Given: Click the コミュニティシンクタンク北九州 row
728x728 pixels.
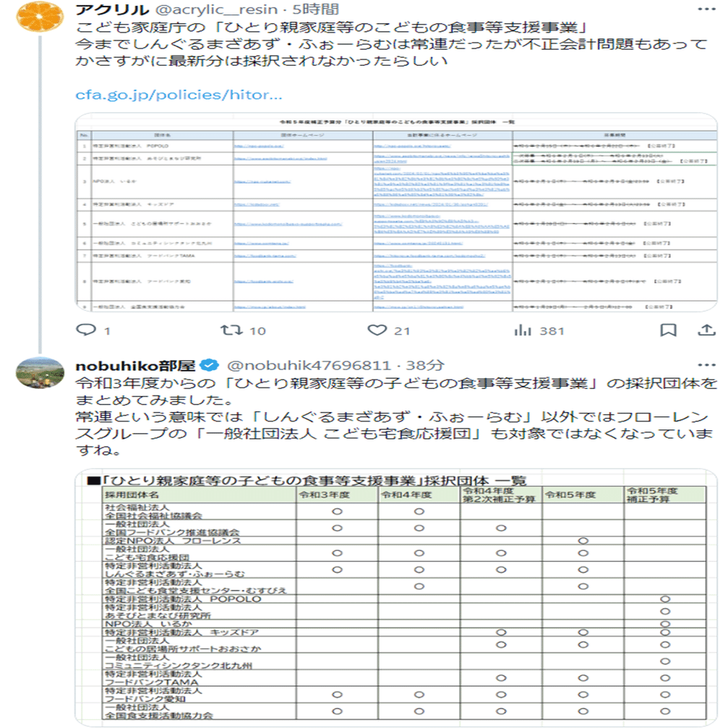Looking at the screenshot, I should point(404,661).
